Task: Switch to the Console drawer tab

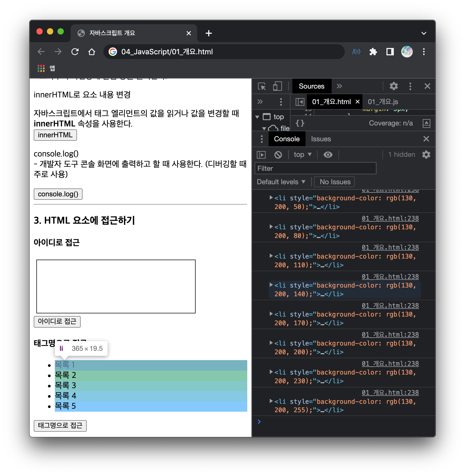Action: (287, 139)
